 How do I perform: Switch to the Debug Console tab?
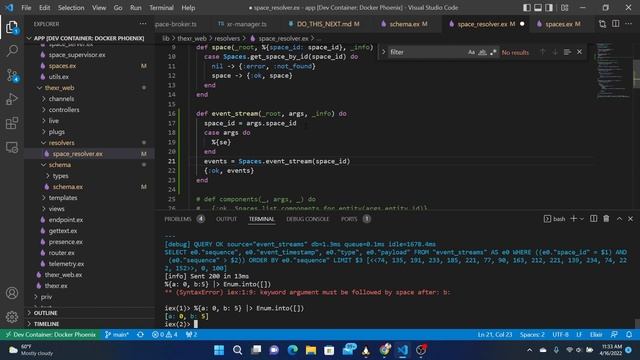307,219
